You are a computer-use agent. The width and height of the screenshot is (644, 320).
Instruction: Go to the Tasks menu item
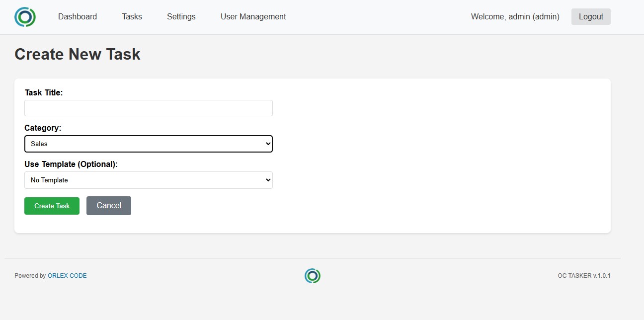point(132,17)
